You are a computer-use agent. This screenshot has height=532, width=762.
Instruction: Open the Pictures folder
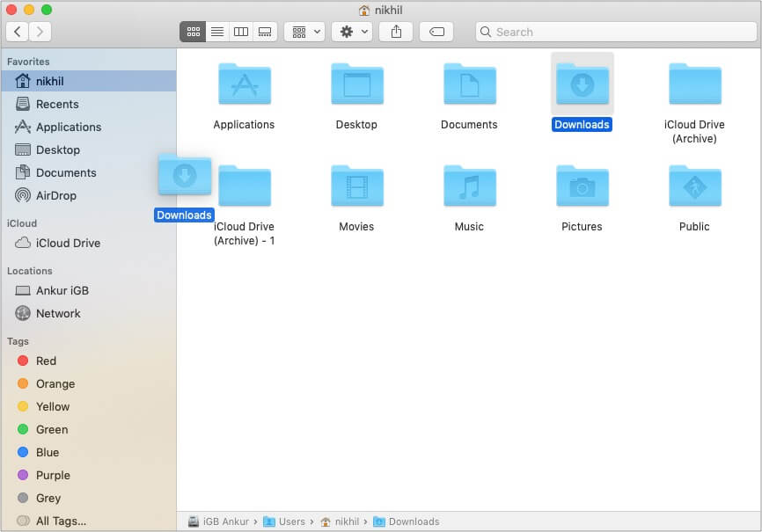coord(582,186)
